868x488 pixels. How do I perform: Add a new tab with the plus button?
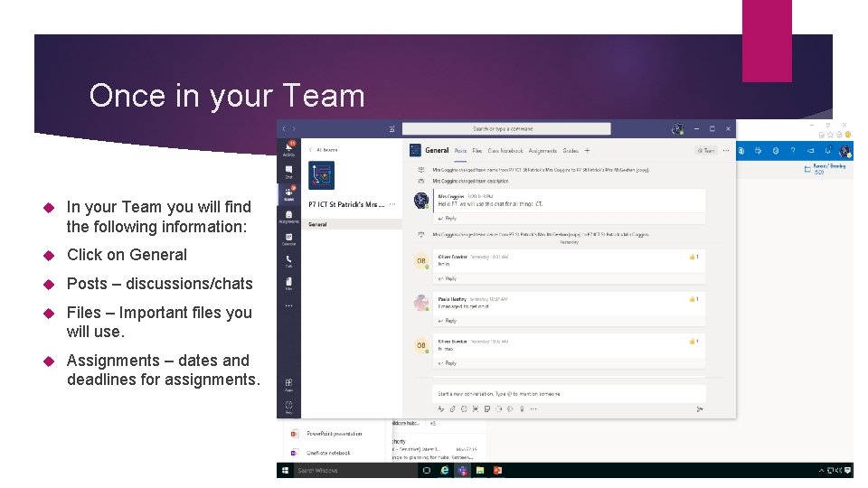(x=588, y=151)
